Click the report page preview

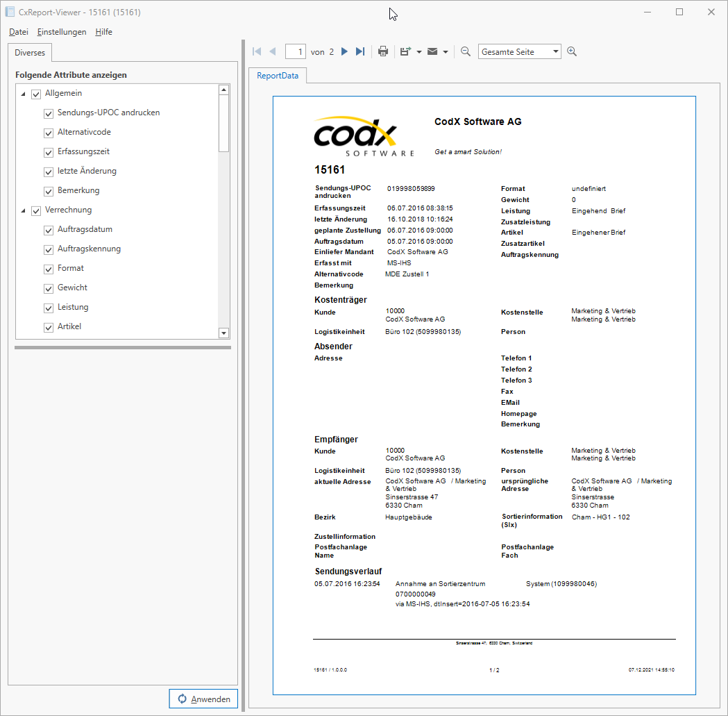(x=484, y=395)
